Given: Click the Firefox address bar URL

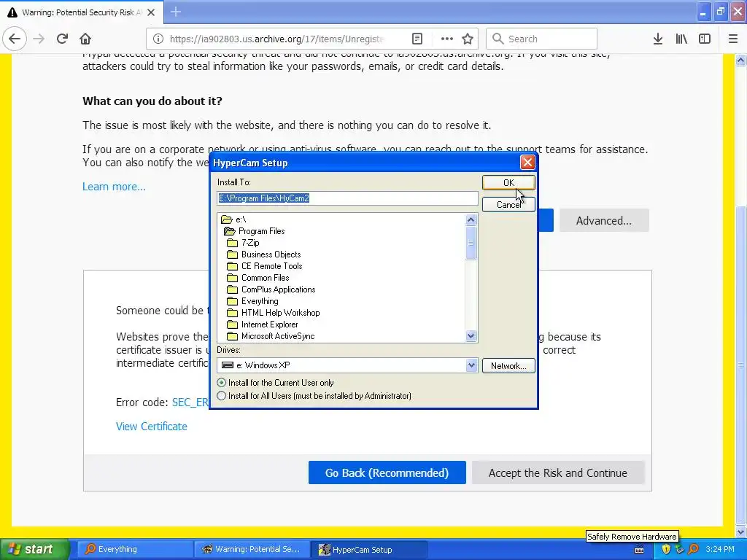Looking at the screenshot, I should [x=276, y=39].
